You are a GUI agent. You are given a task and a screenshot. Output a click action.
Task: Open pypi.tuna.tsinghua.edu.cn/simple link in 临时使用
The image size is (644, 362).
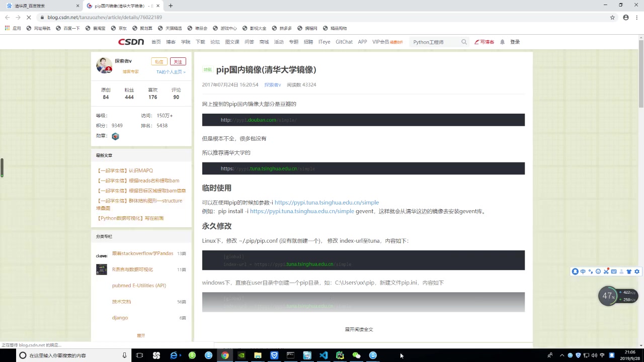(327, 203)
